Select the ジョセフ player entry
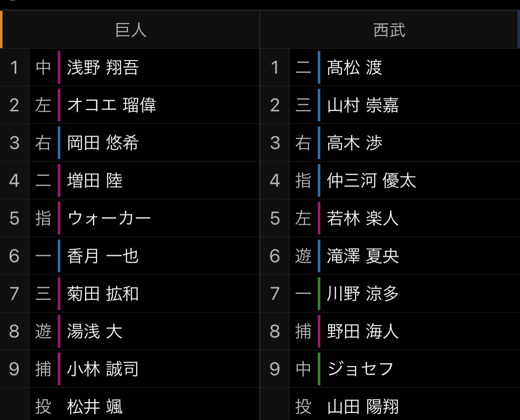The width and height of the screenshot is (520, 420). (x=360, y=369)
